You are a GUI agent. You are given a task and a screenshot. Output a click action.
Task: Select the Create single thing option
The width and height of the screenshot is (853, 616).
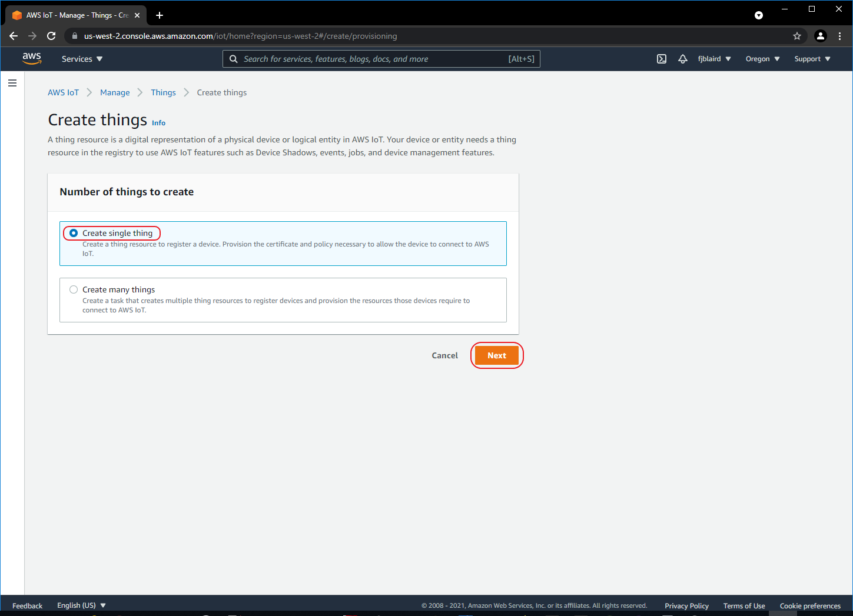click(74, 233)
